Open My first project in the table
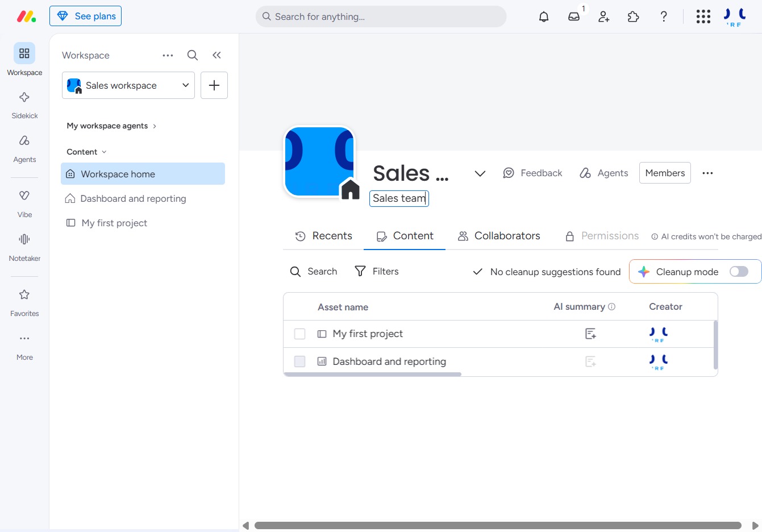762x532 pixels. (368, 334)
